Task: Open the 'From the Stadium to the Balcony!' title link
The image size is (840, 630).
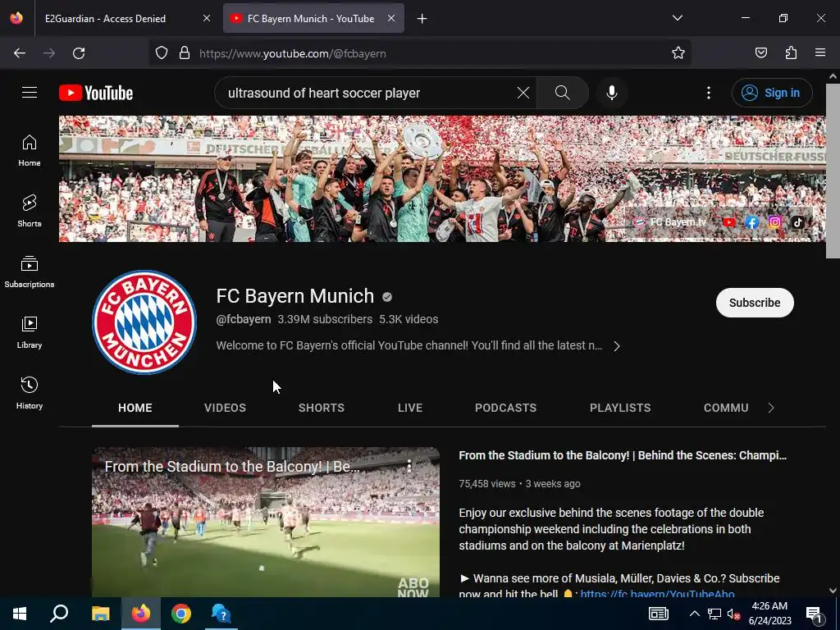Action: (x=623, y=455)
